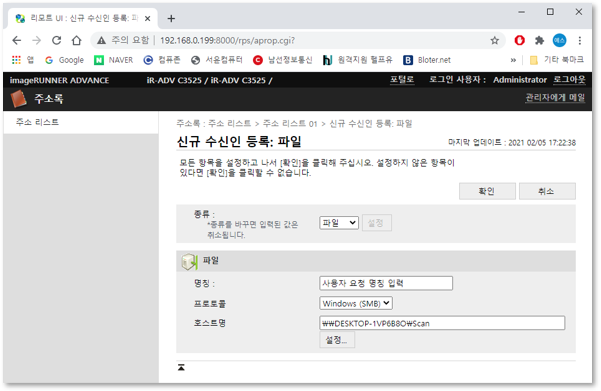This screenshot has width=601, height=391.
Task: Select the 리모트 UI browser tab
Action: tap(82, 18)
